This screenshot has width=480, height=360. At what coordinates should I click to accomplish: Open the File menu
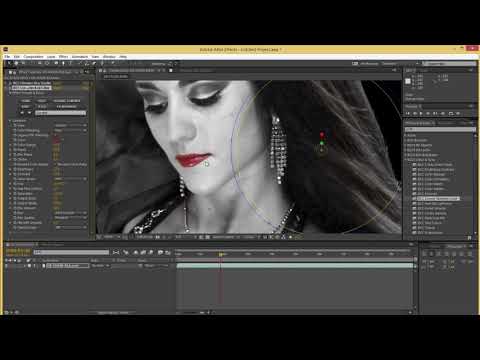tap(7, 57)
